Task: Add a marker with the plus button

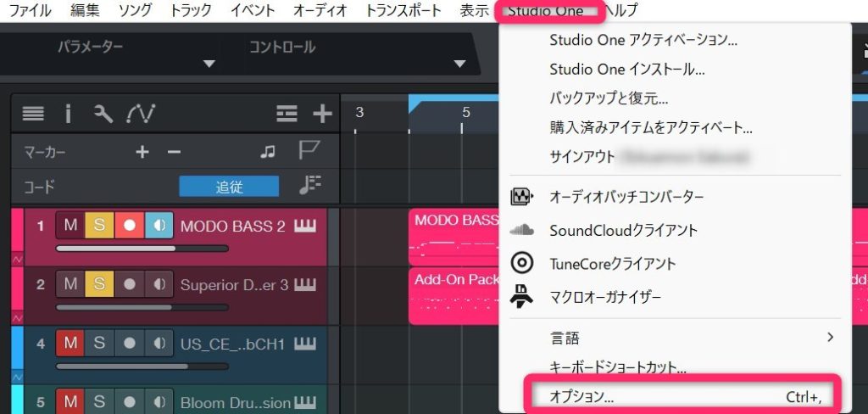Action: (142, 152)
